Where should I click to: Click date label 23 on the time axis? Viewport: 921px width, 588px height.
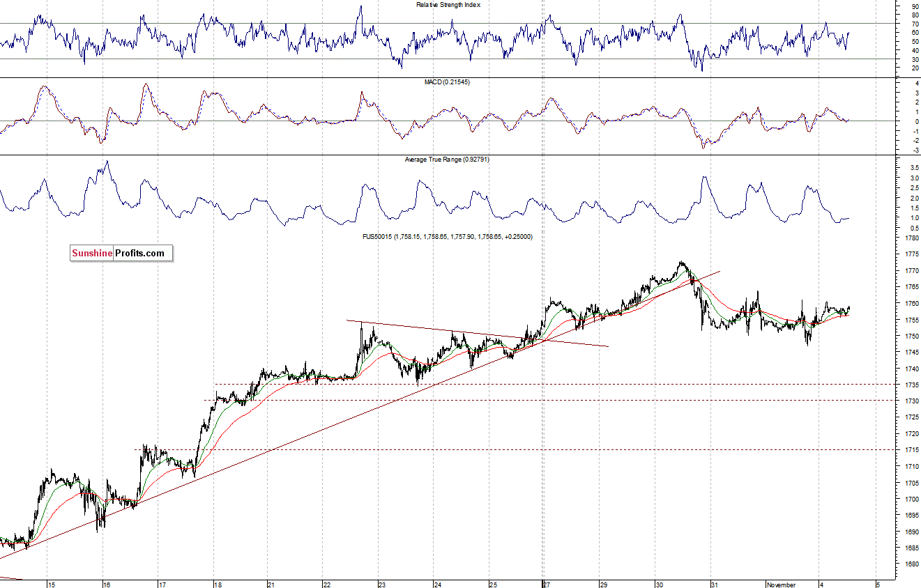tap(382, 585)
